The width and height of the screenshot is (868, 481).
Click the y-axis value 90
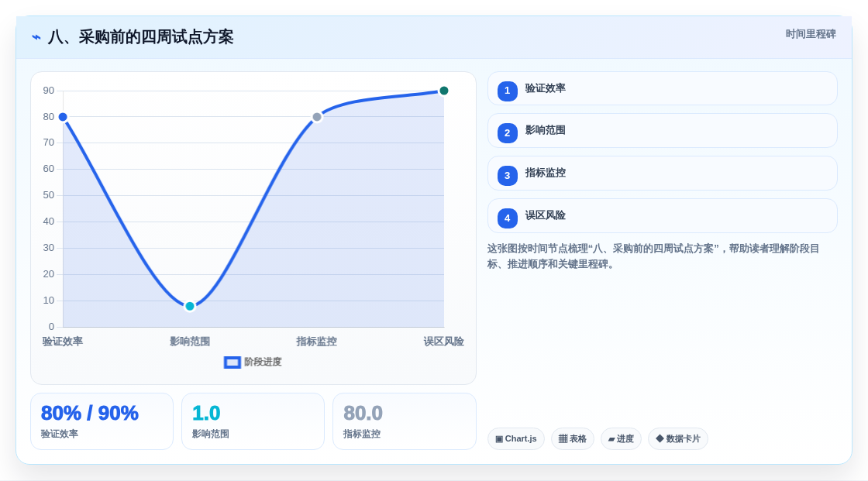49,91
